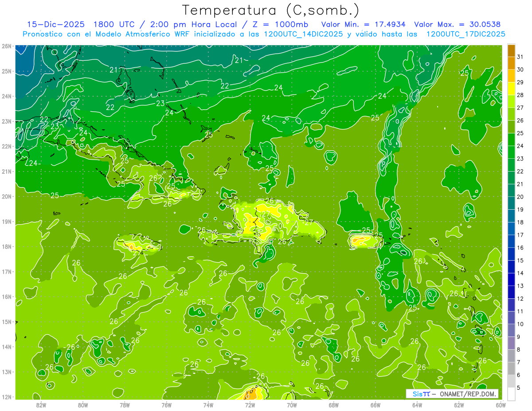Click the legend value "20"
Image resolution: width=532 pixels, height=411 pixels.
click(x=520, y=196)
